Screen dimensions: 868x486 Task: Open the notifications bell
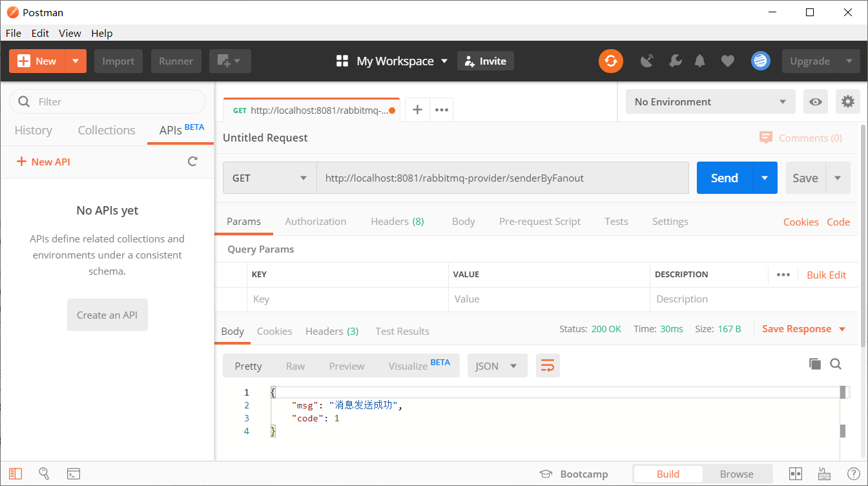700,61
